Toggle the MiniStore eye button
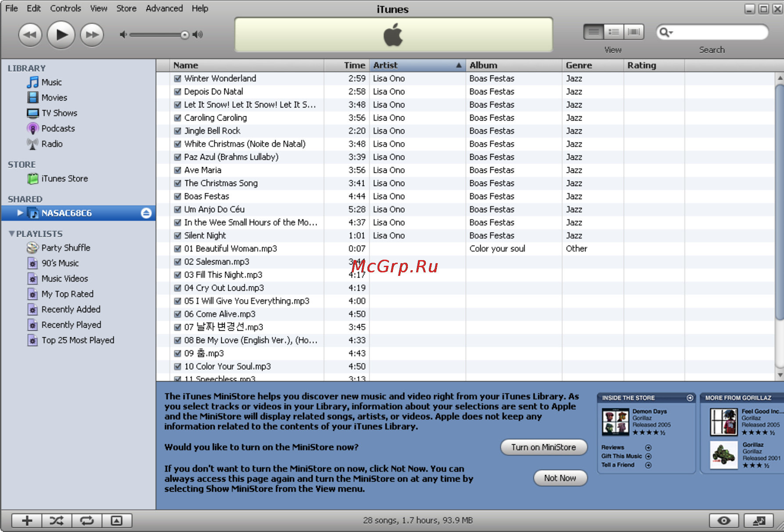 pyautogui.click(x=724, y=521)
